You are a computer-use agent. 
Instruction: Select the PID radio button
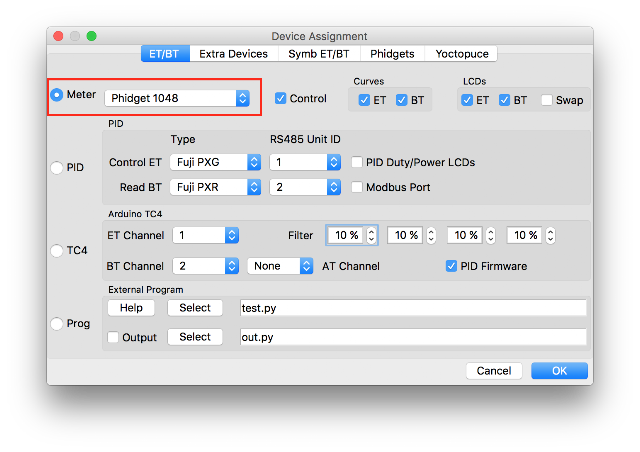click(57, 168)
